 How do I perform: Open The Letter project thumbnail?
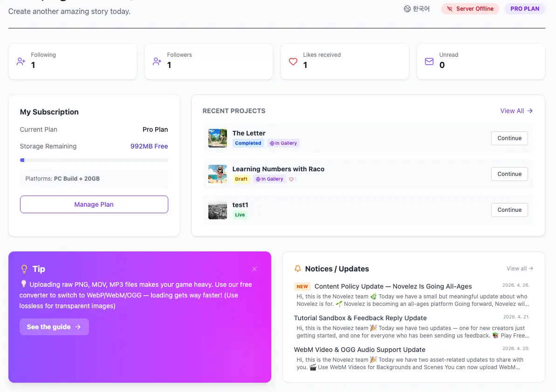217,138
